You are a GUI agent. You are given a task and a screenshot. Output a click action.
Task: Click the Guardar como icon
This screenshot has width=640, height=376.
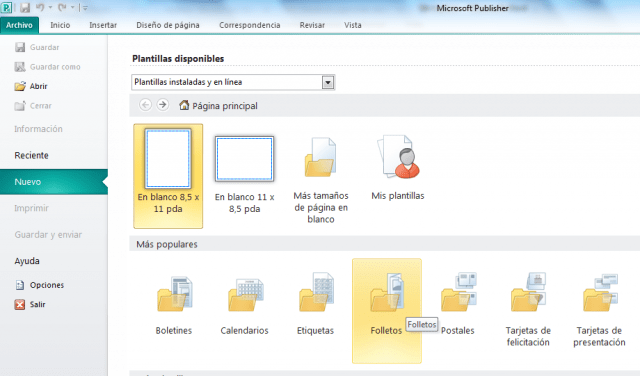tap(20, 67)
